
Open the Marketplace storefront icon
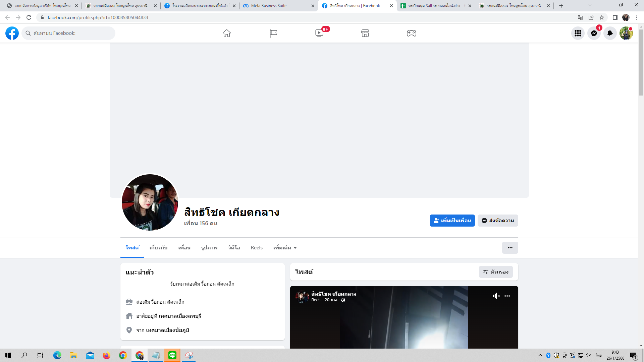pos(365,33)
